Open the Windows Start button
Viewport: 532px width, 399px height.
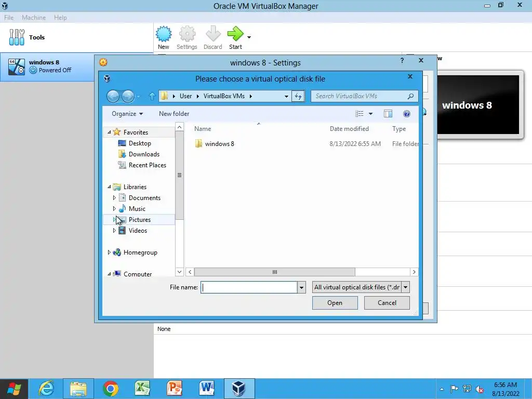[x=14, y=389]
